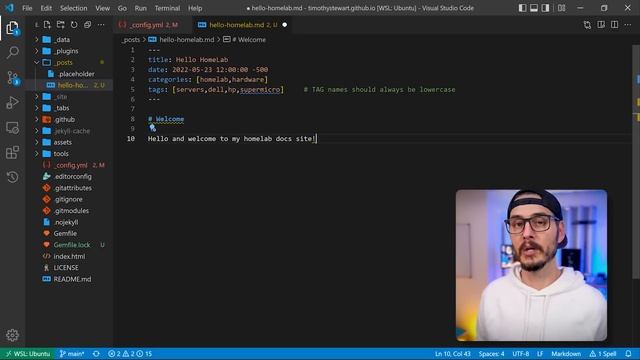Click the editor vertical scrollbar
The image size is (640, 360).
coord(636,163)
